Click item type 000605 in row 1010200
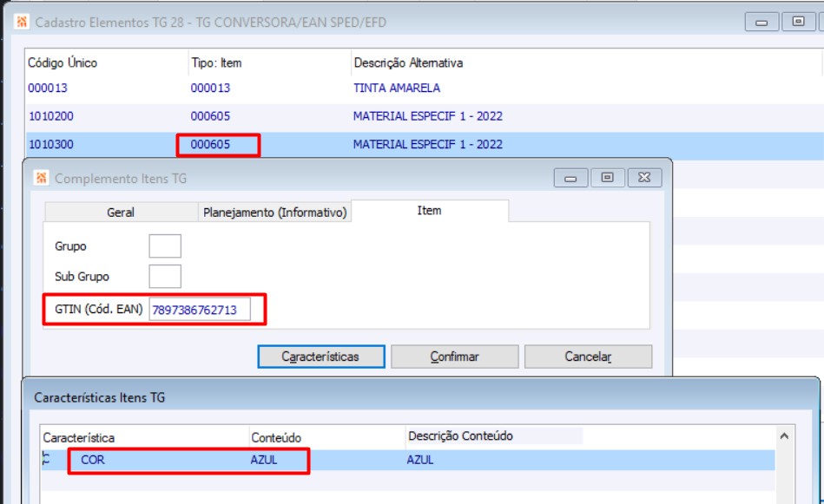The image size is (824, 504). [210, 116]
